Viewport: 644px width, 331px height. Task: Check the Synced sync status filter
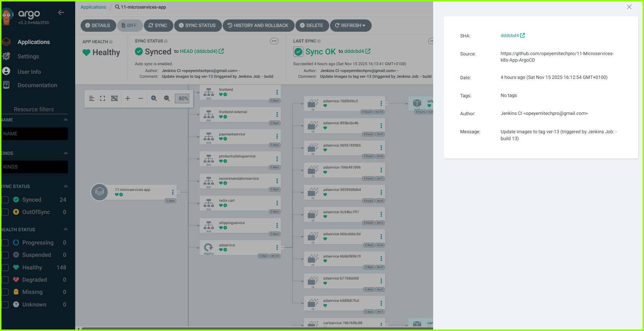pyautogui.click(x=5, y=200)
